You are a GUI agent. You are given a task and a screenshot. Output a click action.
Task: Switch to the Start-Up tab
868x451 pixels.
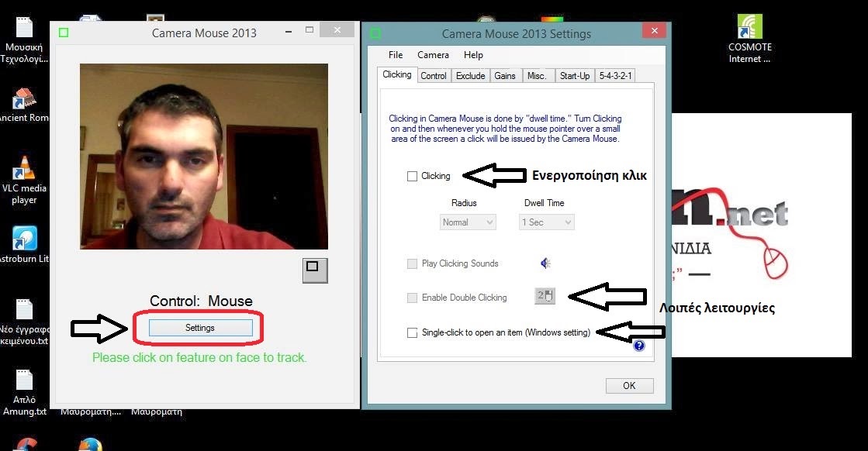[575, 76]
